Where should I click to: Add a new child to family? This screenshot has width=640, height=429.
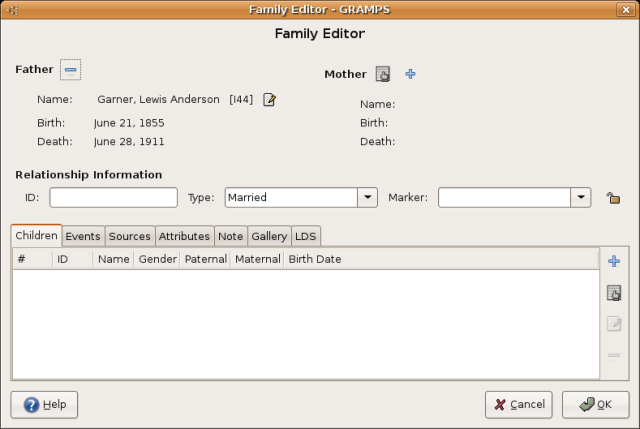(614, 261)
